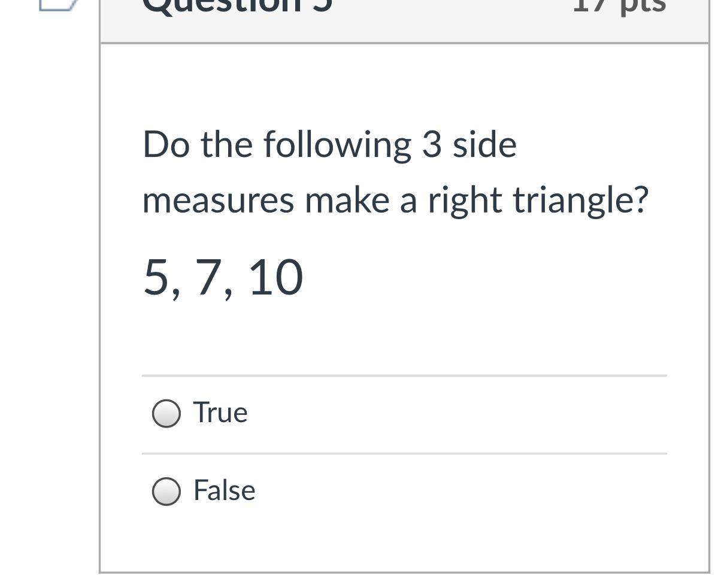
Task: Click the "True" answer label
Action: point(220,413)
